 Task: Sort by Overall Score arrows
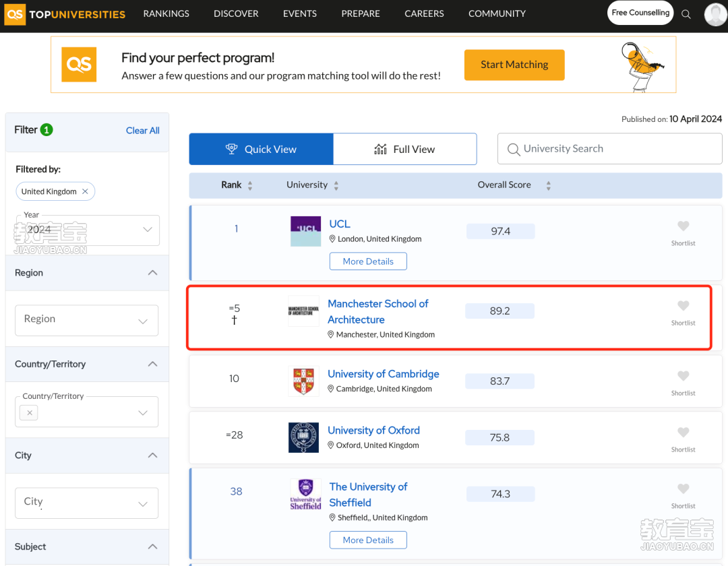tap(548, 185)
